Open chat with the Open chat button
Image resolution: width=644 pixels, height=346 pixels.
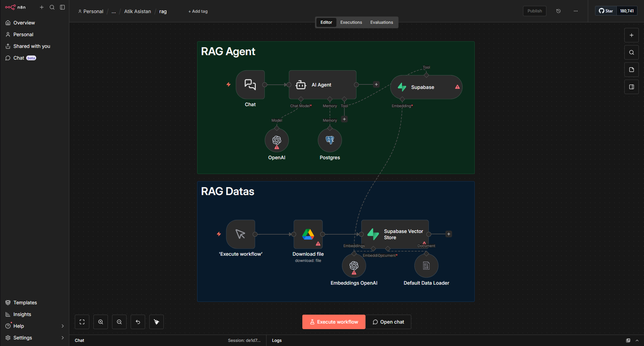(388, 322)
